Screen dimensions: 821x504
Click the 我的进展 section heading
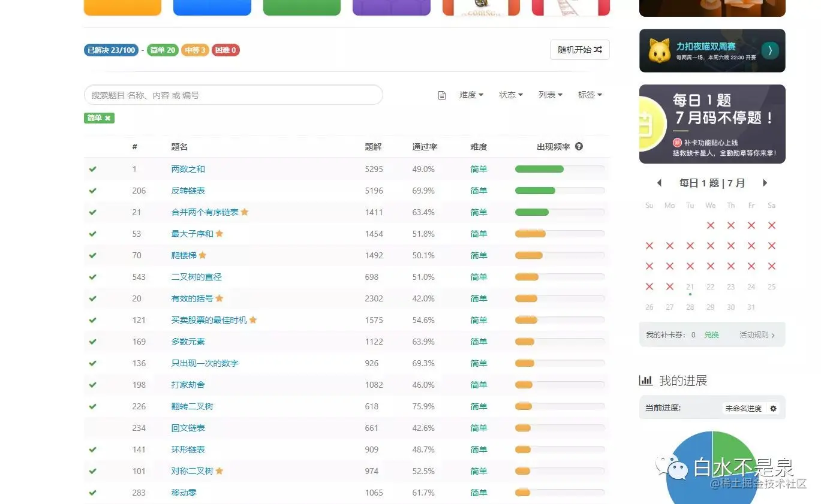point(683,381)
